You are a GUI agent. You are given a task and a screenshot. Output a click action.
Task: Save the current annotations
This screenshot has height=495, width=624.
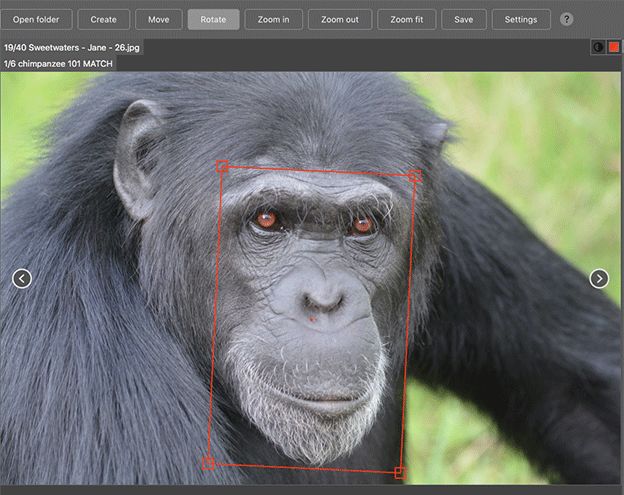(x=464, y=19)
